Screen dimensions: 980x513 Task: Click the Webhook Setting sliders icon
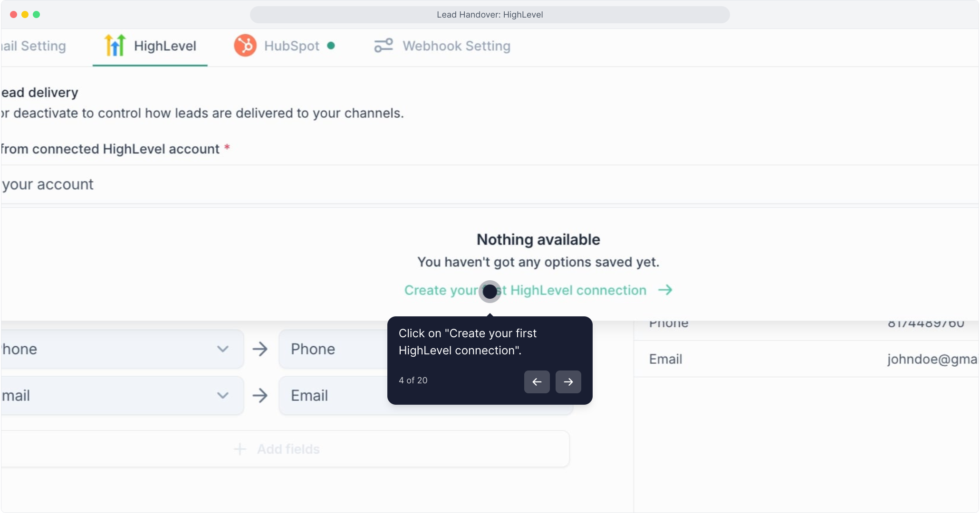point(383,46)
